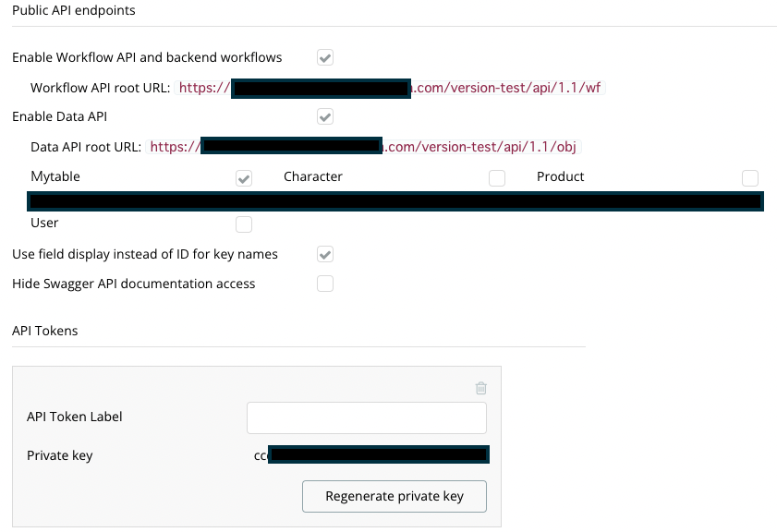This screenshot has width=777, height=532.
Task: Click the "Data API root URL:" label
Action: (86, 147)
